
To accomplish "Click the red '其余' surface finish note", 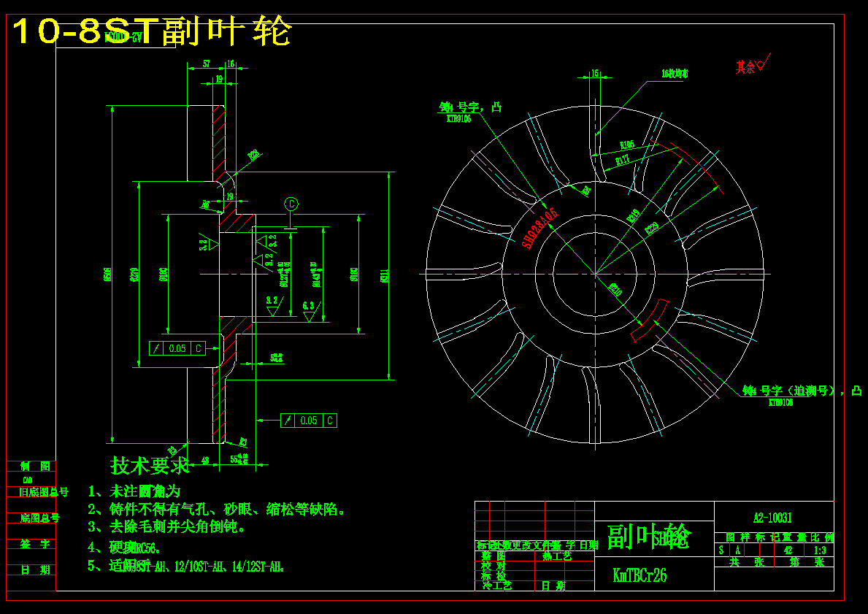I will pos(745,67).
